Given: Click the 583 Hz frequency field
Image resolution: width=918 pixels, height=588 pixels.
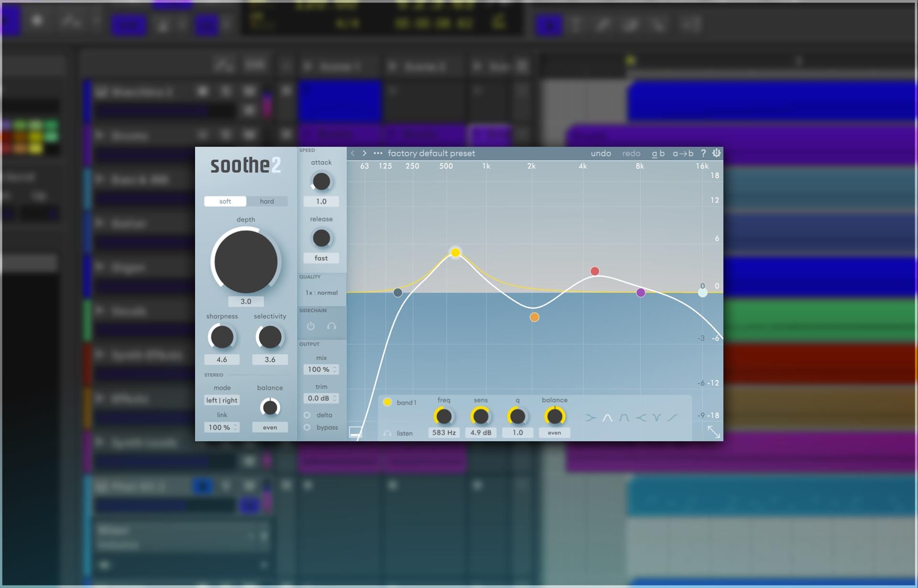Looking at the screenshot, I should (x=444, y=433).
